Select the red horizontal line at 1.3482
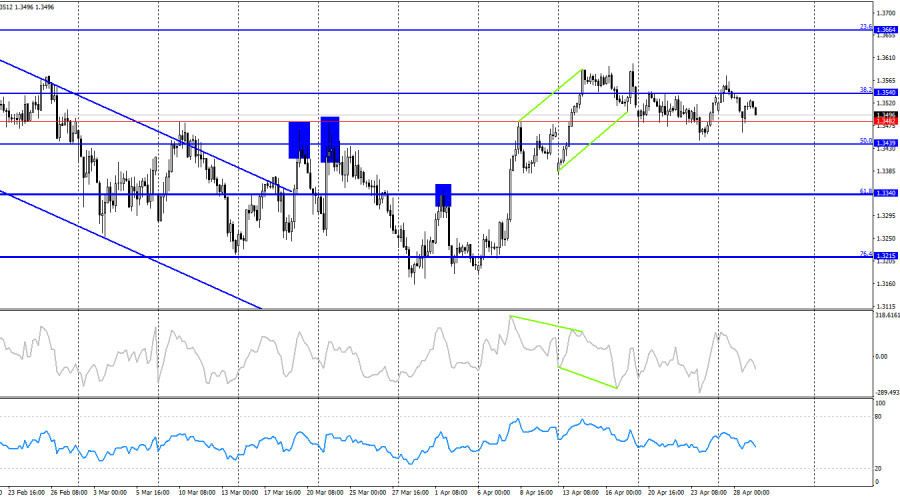 coord(436,122)
